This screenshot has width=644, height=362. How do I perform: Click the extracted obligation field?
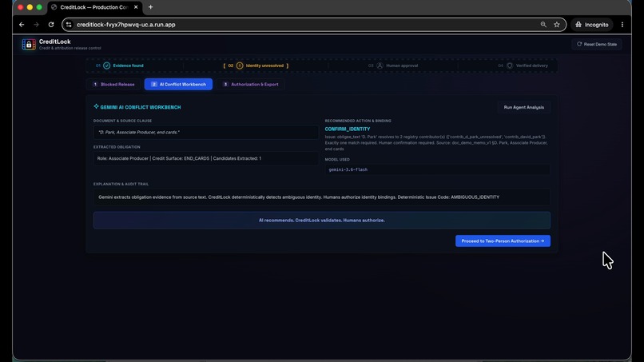coord(206,158)
